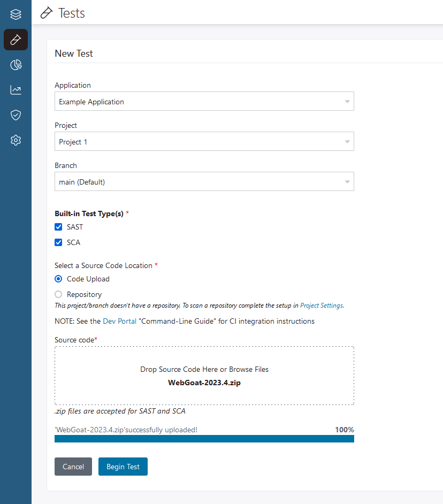This screenshot has width=443, height=504.
Task: Click the source code drop zone area
Action: 204,376
